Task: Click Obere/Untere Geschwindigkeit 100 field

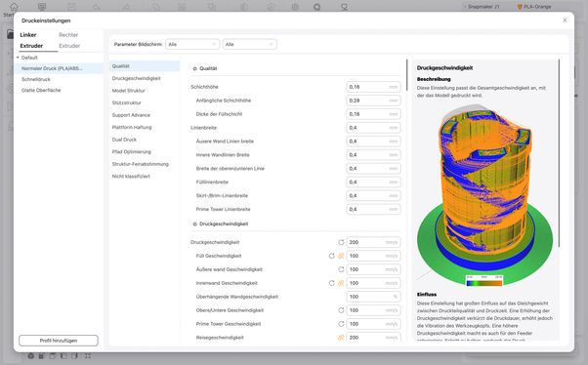Action: 373,310
